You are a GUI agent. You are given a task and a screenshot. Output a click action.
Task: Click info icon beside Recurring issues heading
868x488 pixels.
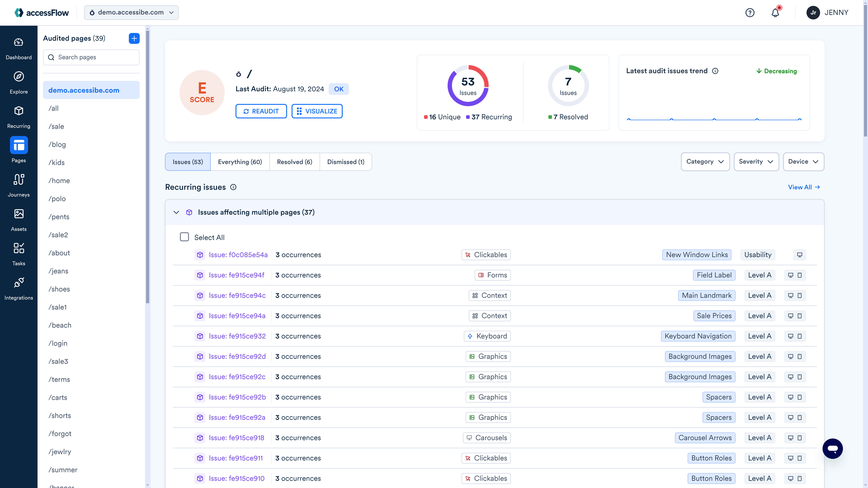[x=233, y=187]
